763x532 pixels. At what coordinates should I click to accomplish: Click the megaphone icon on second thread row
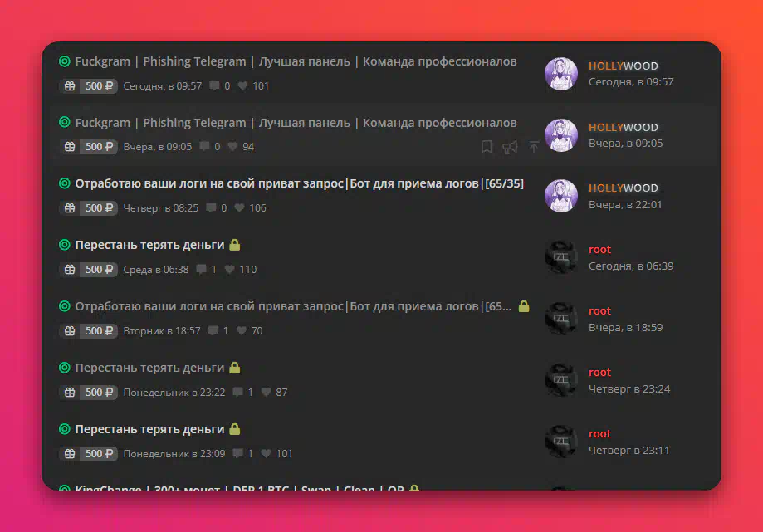pyautogui.click(x=510, y=147)
